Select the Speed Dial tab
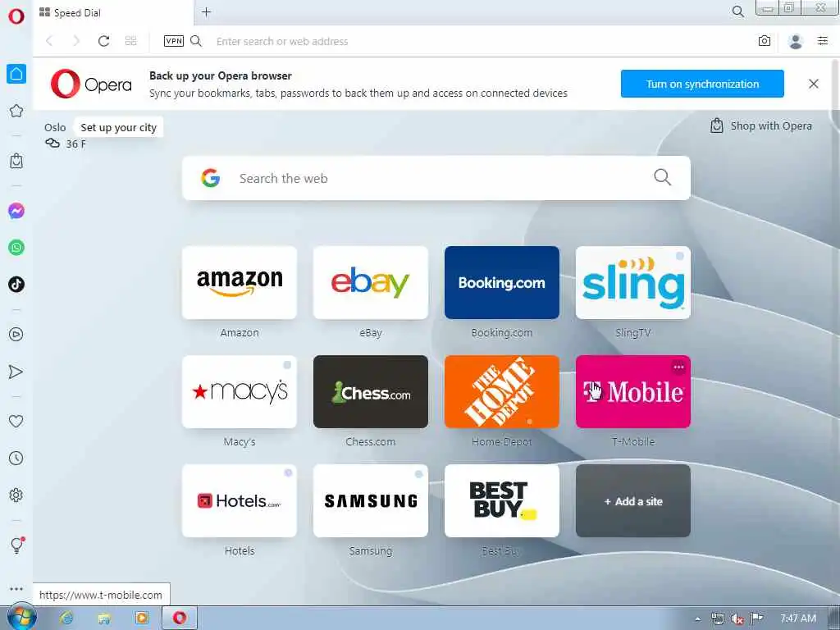The height and width of the screenshot is (630, 840). (112, 13)
